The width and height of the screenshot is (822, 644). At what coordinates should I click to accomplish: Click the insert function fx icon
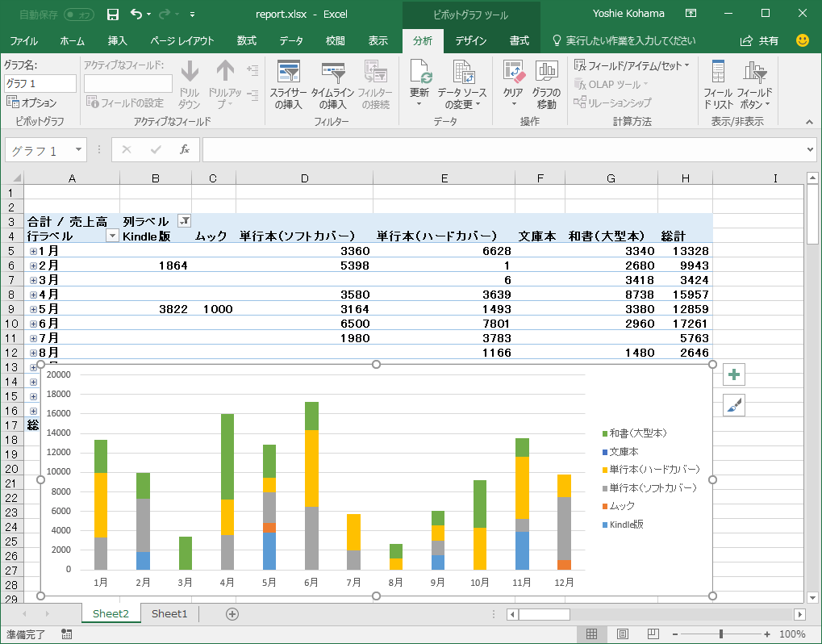(184, 149)
